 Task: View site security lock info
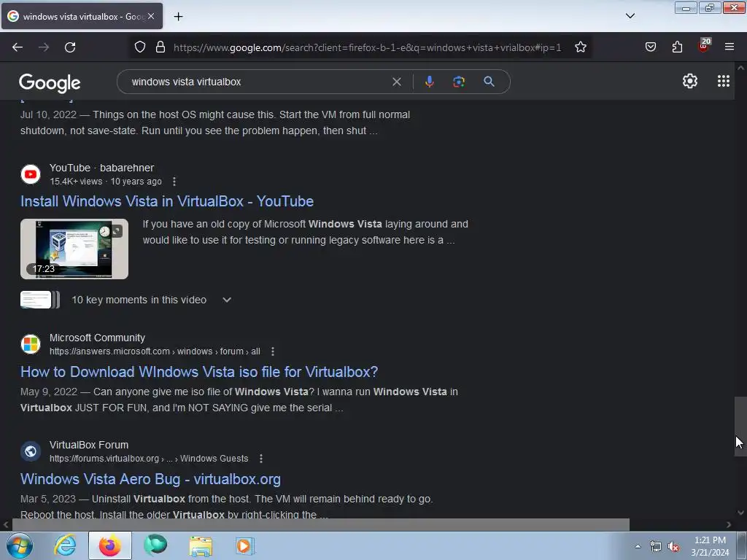pos(160,47)
